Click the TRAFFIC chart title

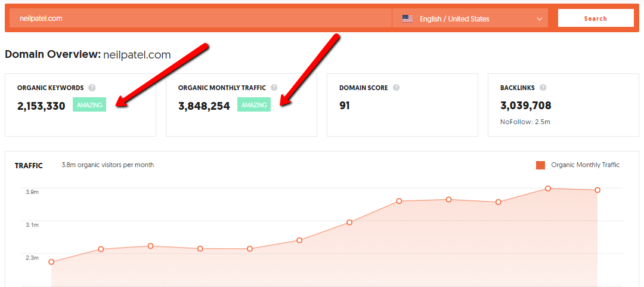(29, 166)
